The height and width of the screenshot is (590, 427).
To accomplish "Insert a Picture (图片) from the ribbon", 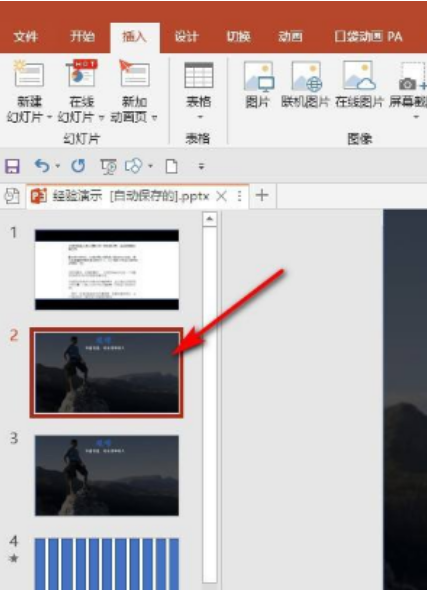I will 258,76.
